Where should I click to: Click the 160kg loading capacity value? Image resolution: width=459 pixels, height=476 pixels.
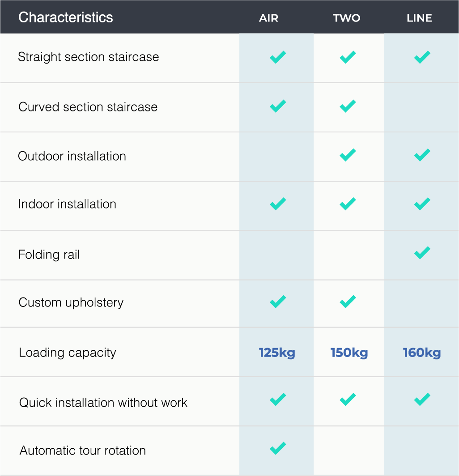(x=422, y=353)
